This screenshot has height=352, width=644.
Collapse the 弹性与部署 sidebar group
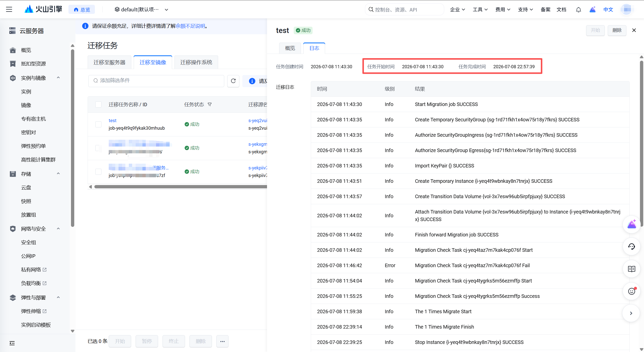pyautogui.click(x=58, y=297)
